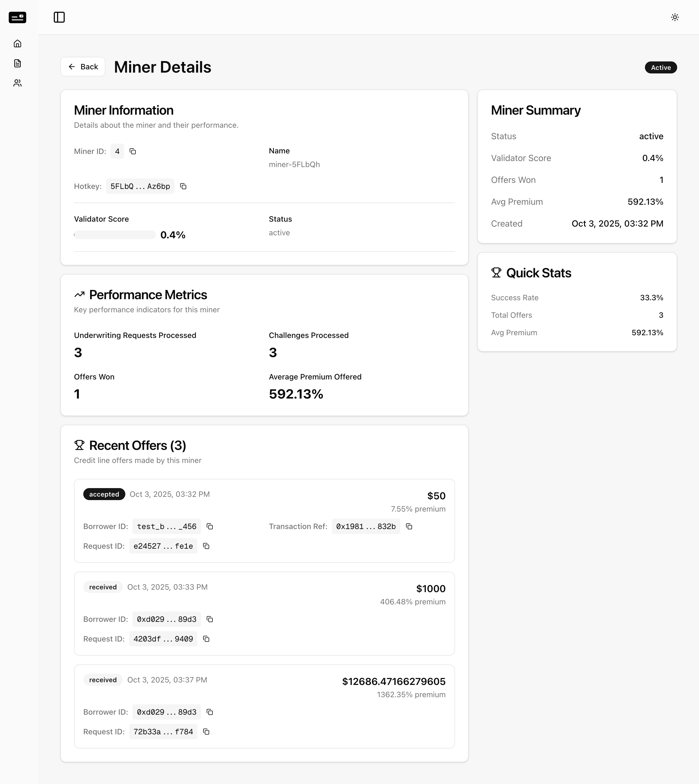The width and height of the screenshot is (699, 784).
Task: Open the documents page in sidebar
Action: coord(17,63)
